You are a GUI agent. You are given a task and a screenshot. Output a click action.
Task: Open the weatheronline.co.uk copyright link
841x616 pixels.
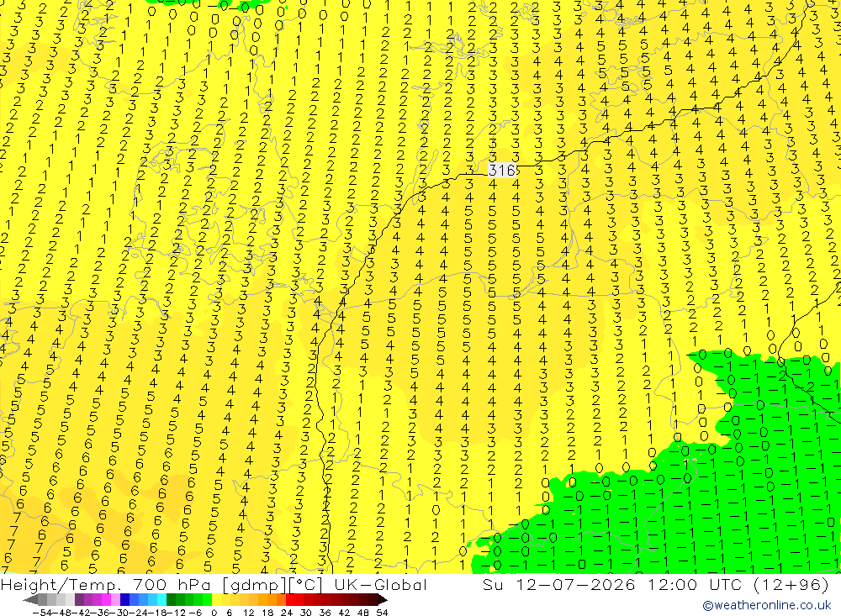pos(767,605)
